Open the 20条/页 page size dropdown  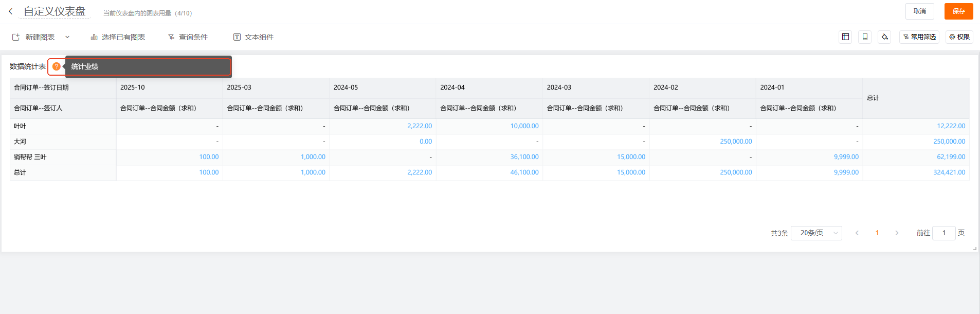(x=816, y=233)
